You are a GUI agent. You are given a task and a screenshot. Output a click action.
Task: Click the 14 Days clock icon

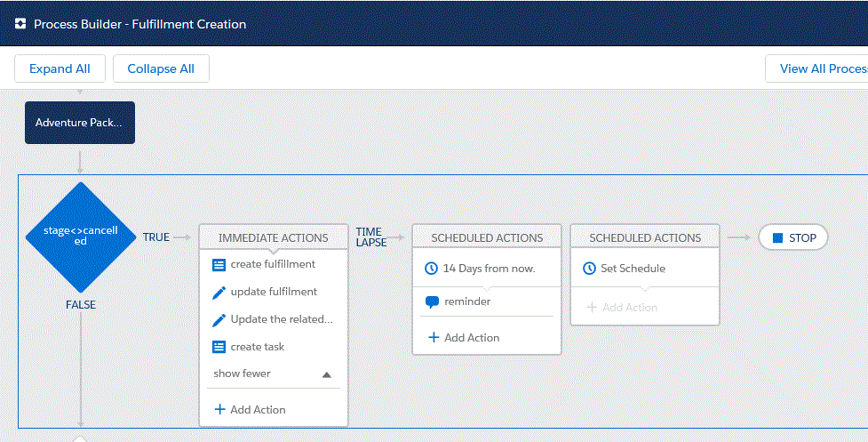click(x=432, y=269)
